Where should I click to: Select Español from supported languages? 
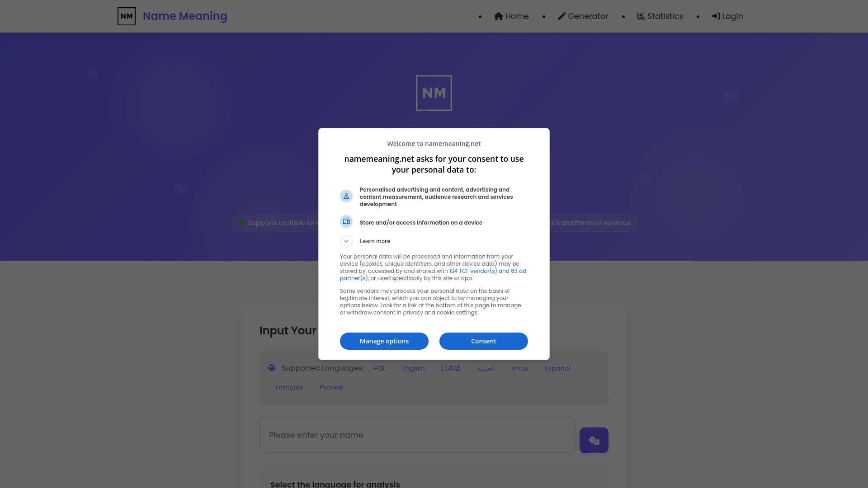[557, 368]
